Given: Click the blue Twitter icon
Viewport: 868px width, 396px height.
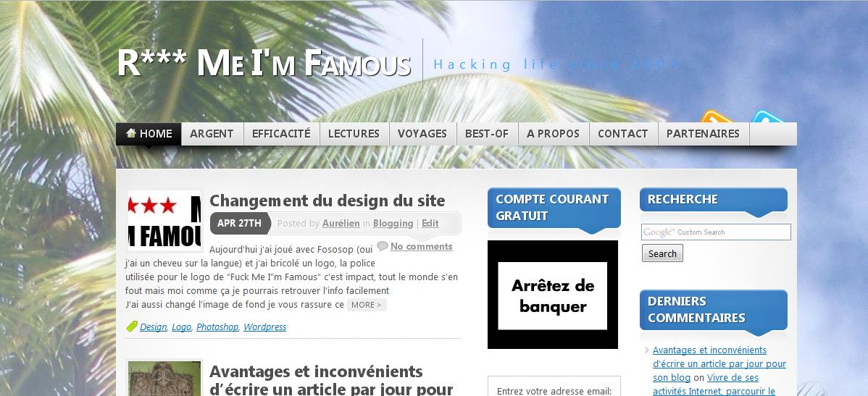Looking at the screenshot, I should (x=768, y=117).
